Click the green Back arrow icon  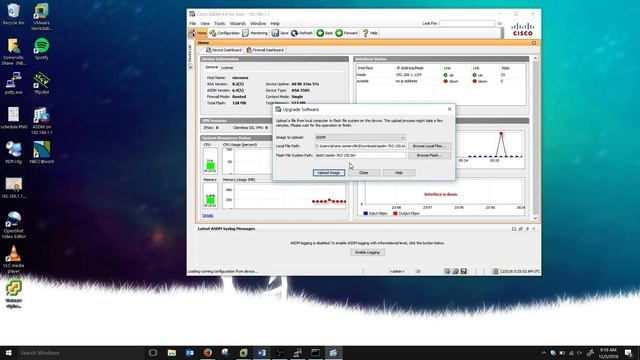click(x=320, y=33)
